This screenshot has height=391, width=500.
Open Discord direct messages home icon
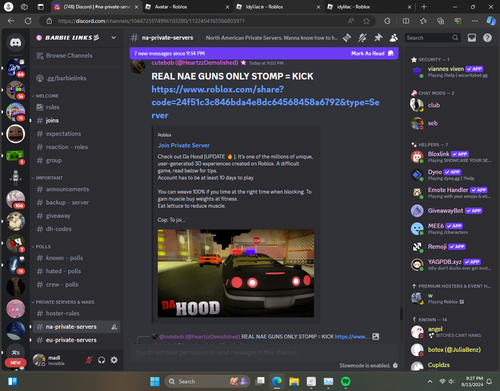click(x=15, y=42)
